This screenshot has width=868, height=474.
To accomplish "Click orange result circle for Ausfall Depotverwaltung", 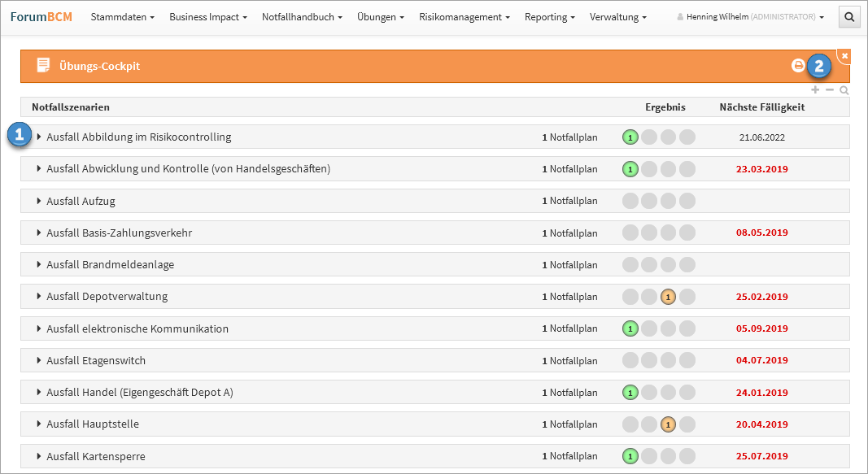I will [x=668, y=297].
